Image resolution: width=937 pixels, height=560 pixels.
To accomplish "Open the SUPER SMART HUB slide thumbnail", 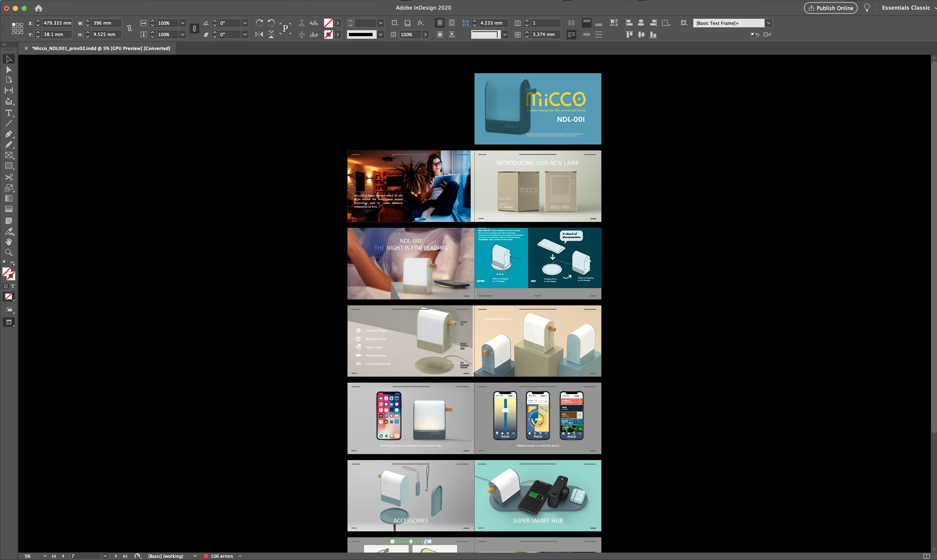I will pos(538,495).
